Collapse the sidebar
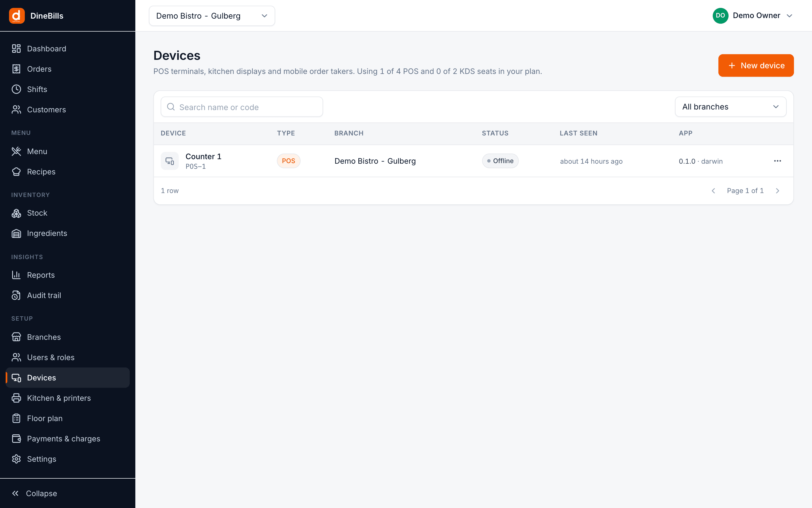Image resolution: width=812 pixels, height=508 pixels. tap(68, 493)
